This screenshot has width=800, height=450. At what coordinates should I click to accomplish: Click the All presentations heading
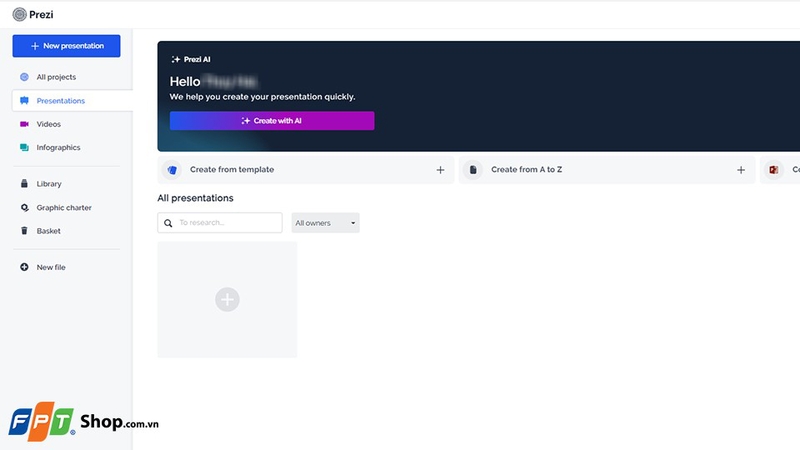click(195, 198)
